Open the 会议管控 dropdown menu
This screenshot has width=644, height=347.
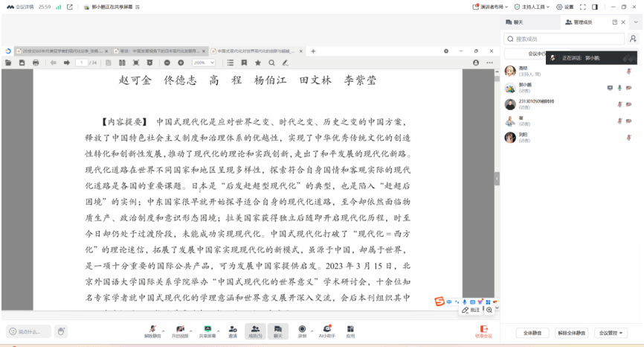point(612,333)
